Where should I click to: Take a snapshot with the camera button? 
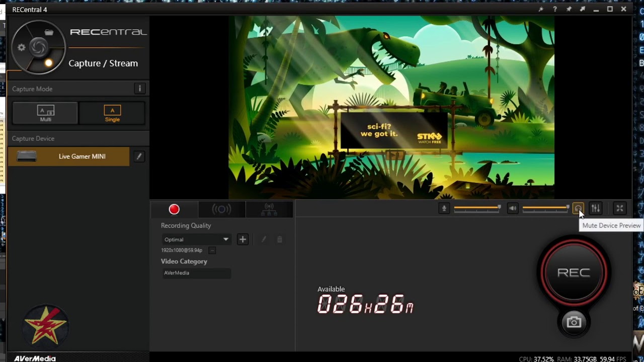point(574,322)
